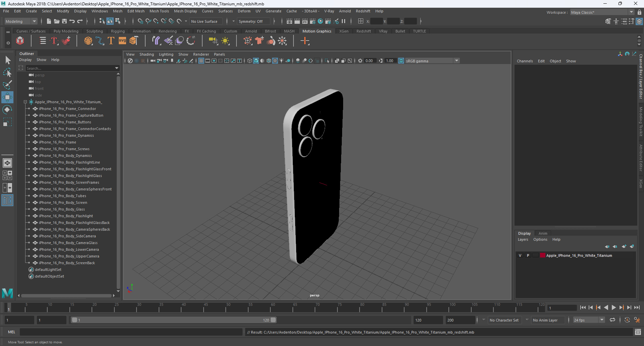
Task: Open the Layers menu in layer editor
Action: pyautogui.click(x=523, y=239)
